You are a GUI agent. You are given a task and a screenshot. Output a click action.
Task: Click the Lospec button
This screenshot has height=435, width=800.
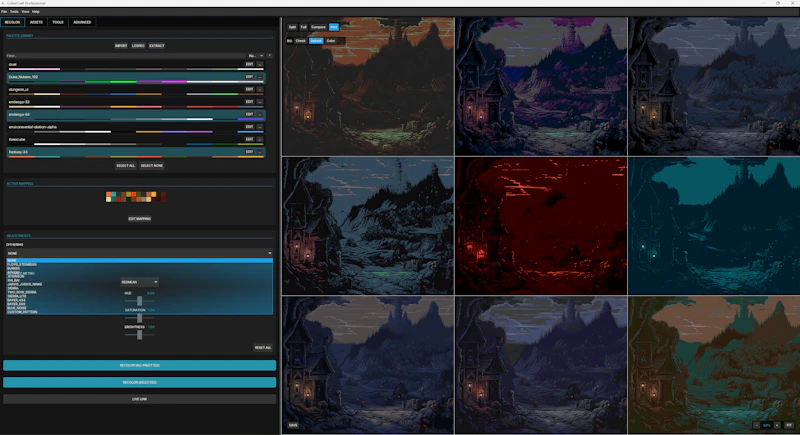138,46
